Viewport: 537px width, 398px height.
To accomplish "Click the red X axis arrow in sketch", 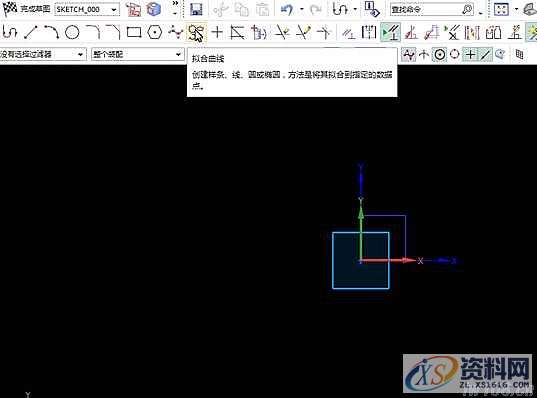I will tap(389, 260).
